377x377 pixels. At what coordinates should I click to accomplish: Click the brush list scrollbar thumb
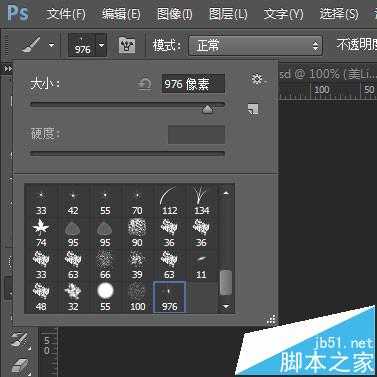226,283
